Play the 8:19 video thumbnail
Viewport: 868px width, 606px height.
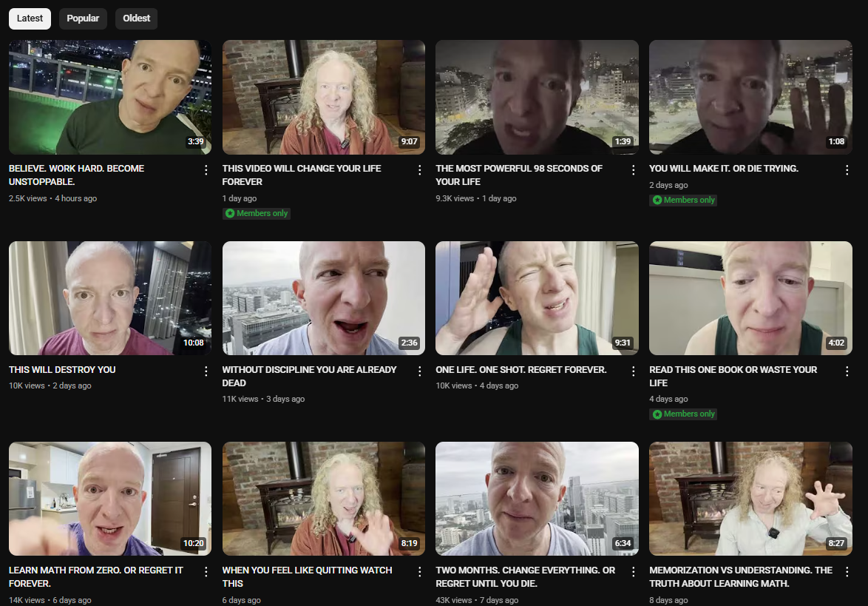click(324, 499)
